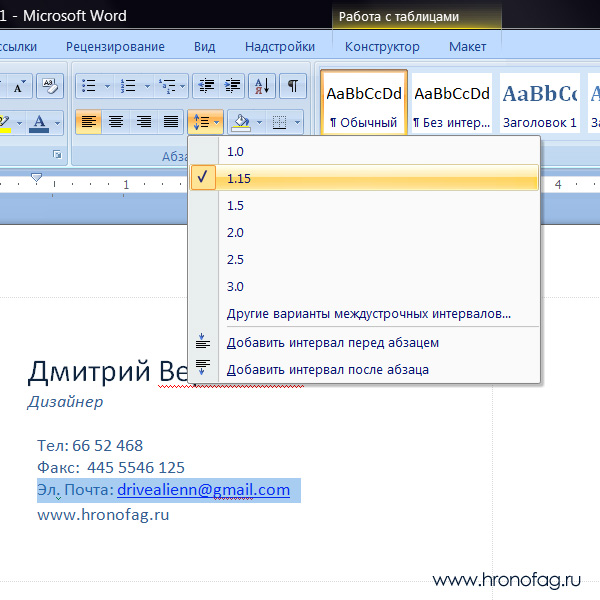
Task: Toggle show paragraph marks pilcrow
Action: 293,86
